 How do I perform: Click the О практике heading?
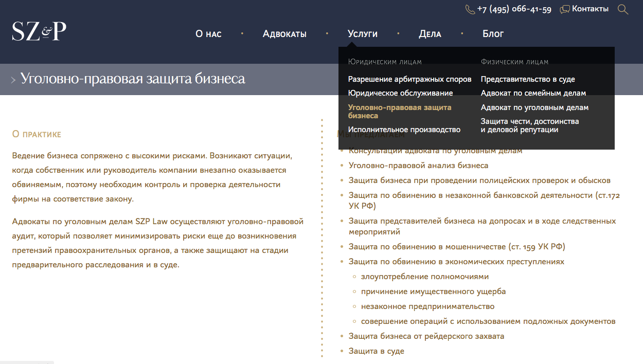[37, 134]
